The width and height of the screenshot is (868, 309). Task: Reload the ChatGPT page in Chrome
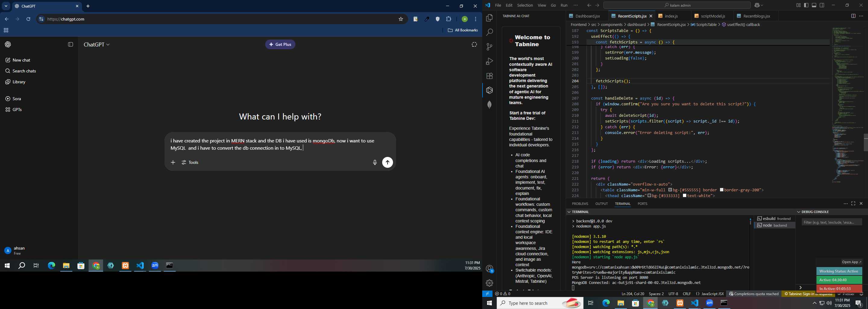coord(29,19)
